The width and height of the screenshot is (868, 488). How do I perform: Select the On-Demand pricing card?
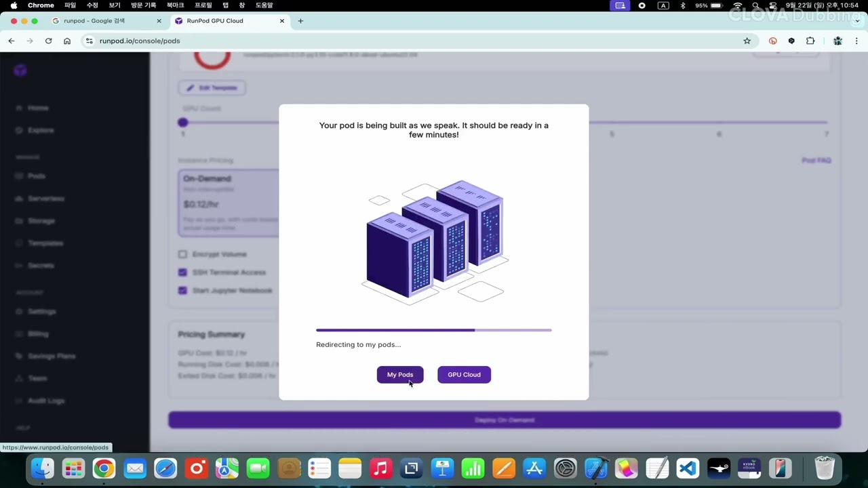point(229,203)
